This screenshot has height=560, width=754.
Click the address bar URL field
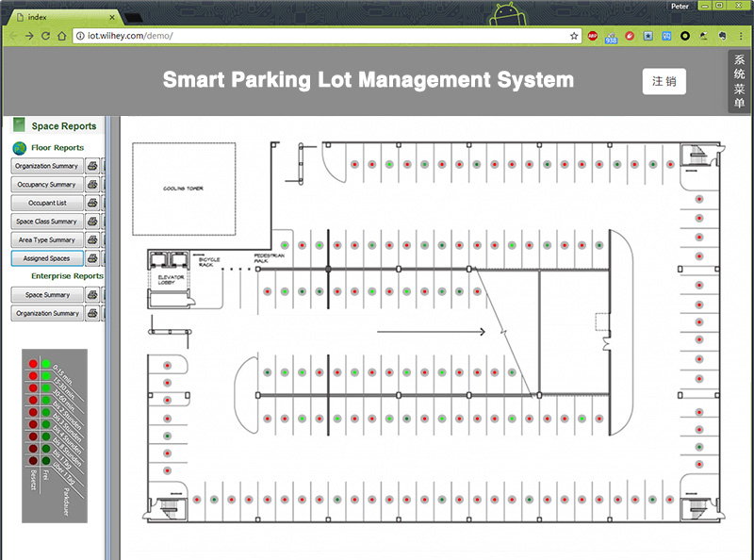327,36
